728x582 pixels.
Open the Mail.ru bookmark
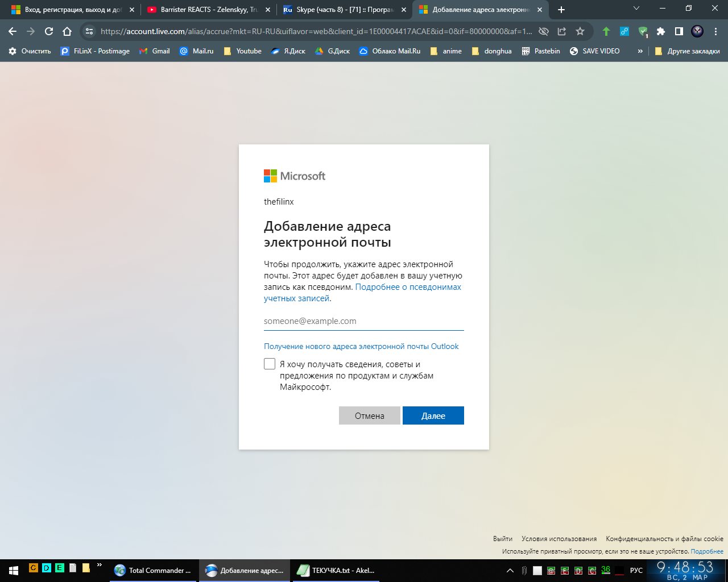coord(196,51)
